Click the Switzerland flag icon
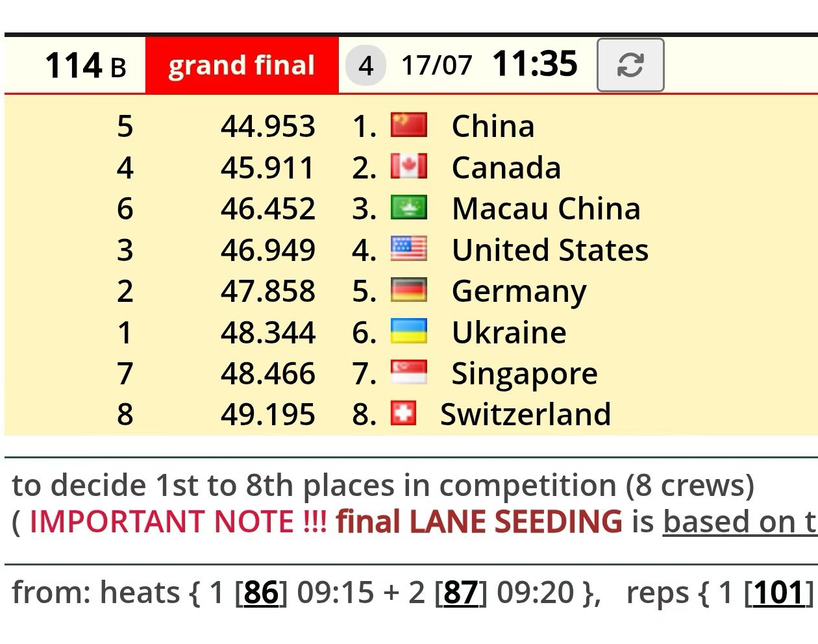This screenshot has height=644, width=818. point(403,414)
